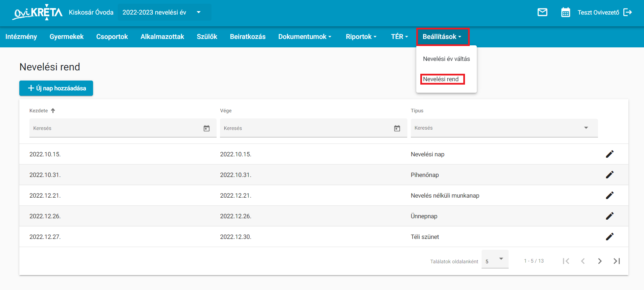Screen dimensions: 644x290
Task: Edit the Nevelés nélküli munkanap row
Action: (609, 196)
